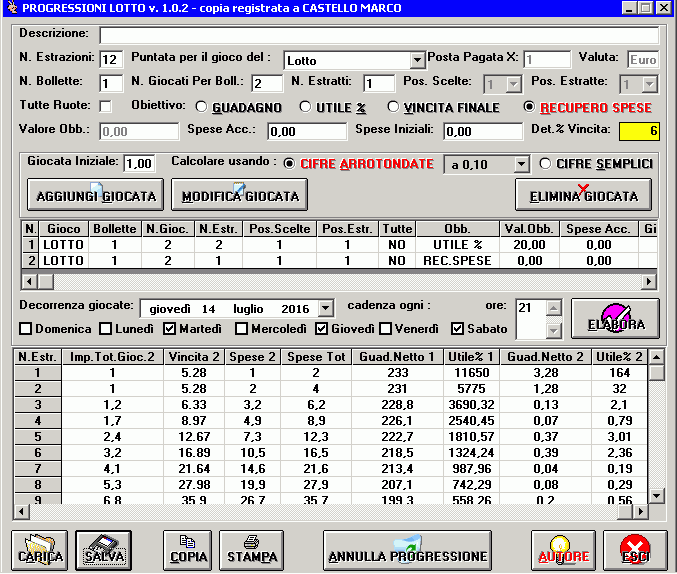Click the Spese Iniziali field
Image resolution: width=677 pixels, height=574 pixels.
(x=483, y=131)
